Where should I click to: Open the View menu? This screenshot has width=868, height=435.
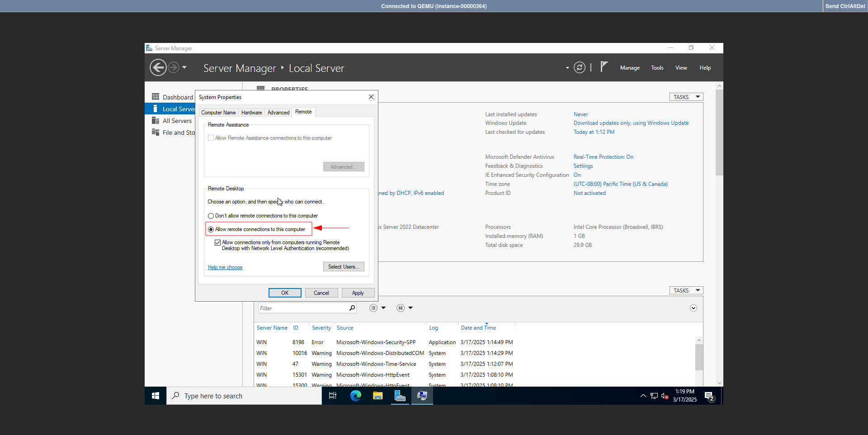coord(681,68)
